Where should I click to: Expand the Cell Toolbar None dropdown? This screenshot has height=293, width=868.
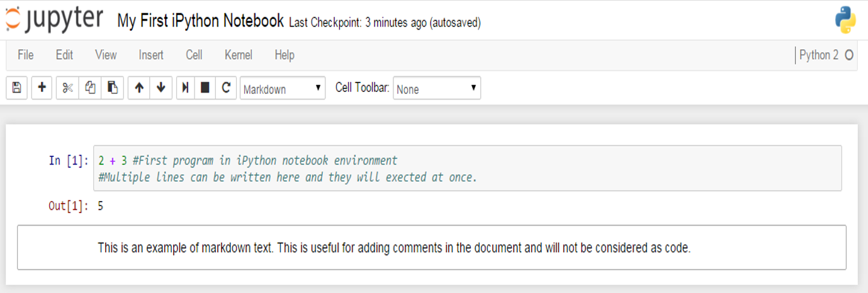pyautogui.click(x=437, y=89)
